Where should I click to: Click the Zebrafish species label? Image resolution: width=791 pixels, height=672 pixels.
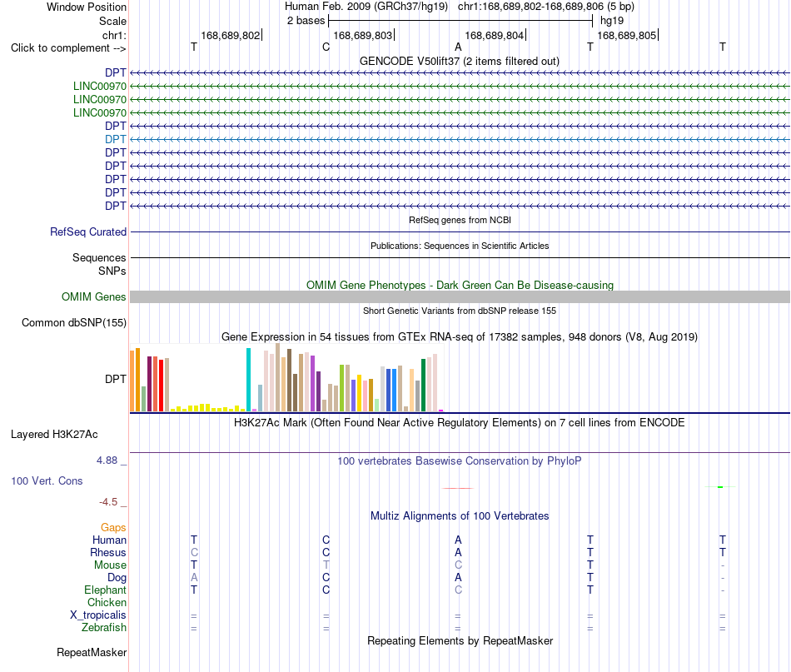104,628
